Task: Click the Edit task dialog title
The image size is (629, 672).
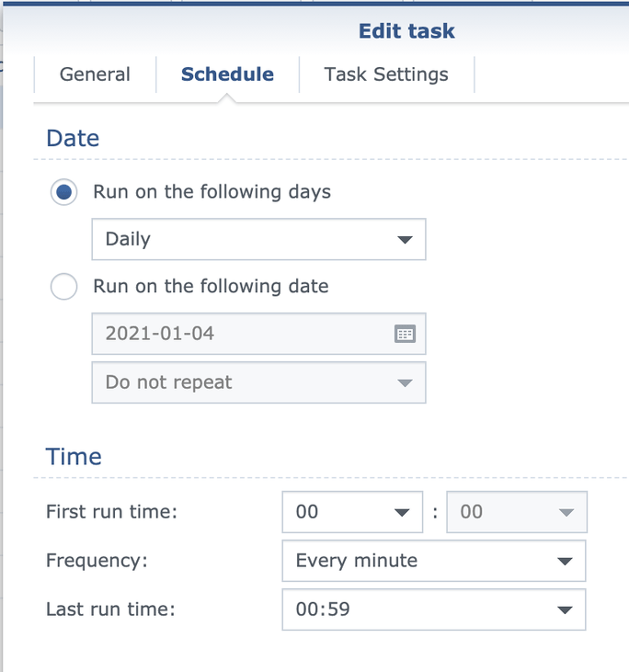Action: (x=406, y=31)
